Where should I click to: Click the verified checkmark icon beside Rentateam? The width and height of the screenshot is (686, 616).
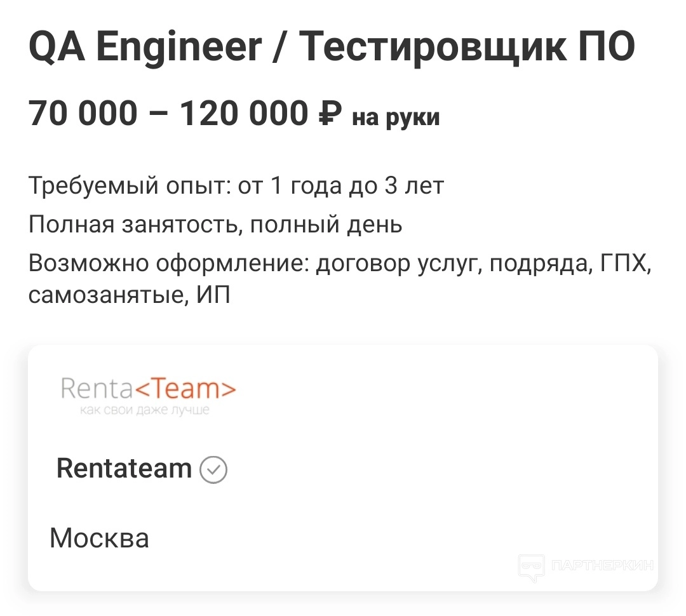(x=213, y=470)
